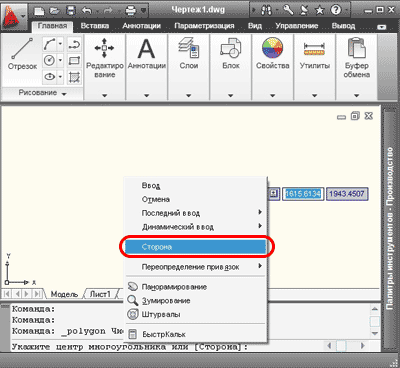Viewport: 400px width, 368px height.
Task: Click small icon left of coordinate fields
Action: (274, 194)
